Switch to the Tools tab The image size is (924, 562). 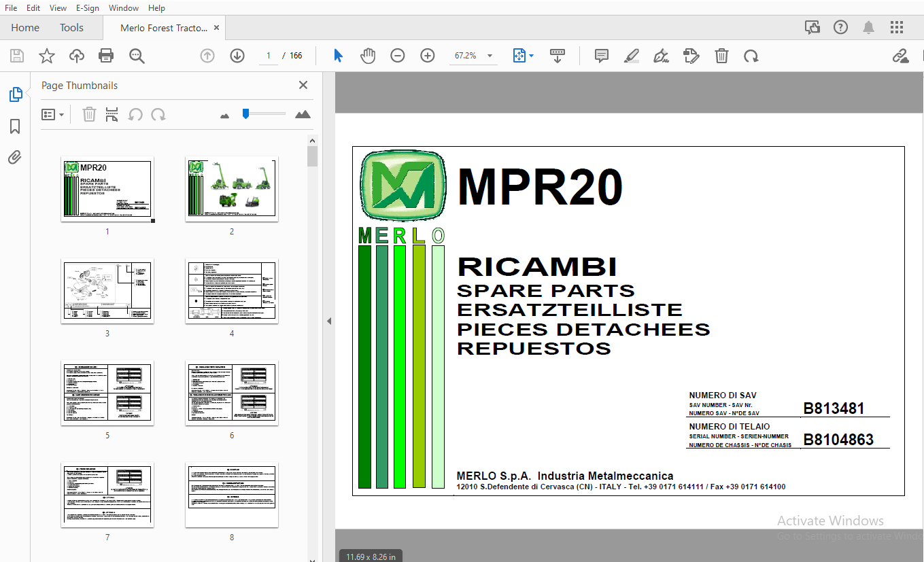coord(71,28)
